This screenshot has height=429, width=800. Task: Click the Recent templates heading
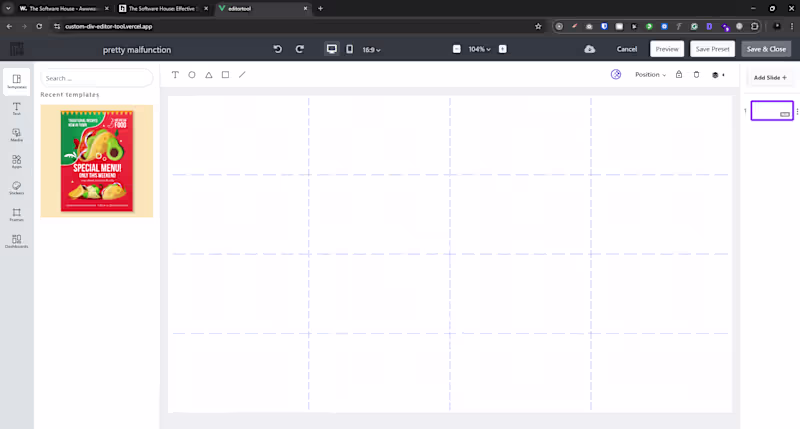[x=70, y=95]
